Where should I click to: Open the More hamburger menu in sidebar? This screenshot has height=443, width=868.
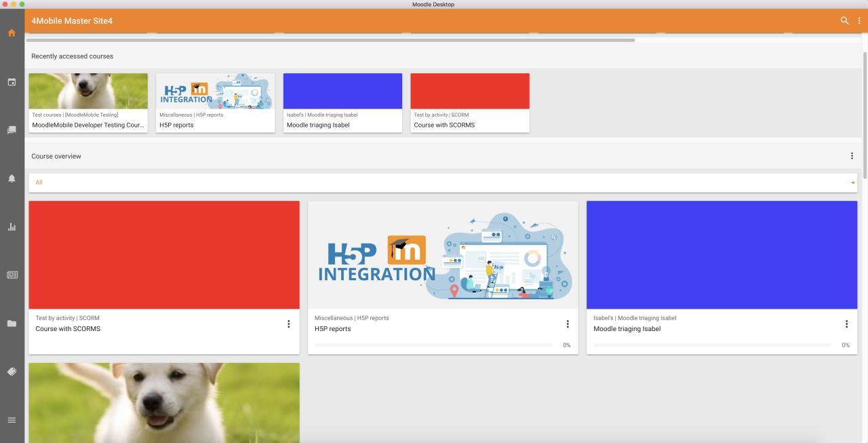[12, 420]
